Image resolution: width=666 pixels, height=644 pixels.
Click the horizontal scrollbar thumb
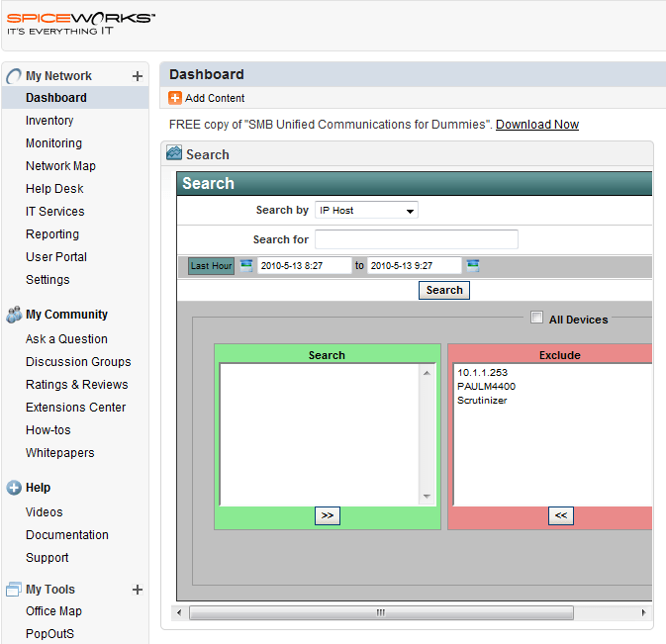pos(381,613)
